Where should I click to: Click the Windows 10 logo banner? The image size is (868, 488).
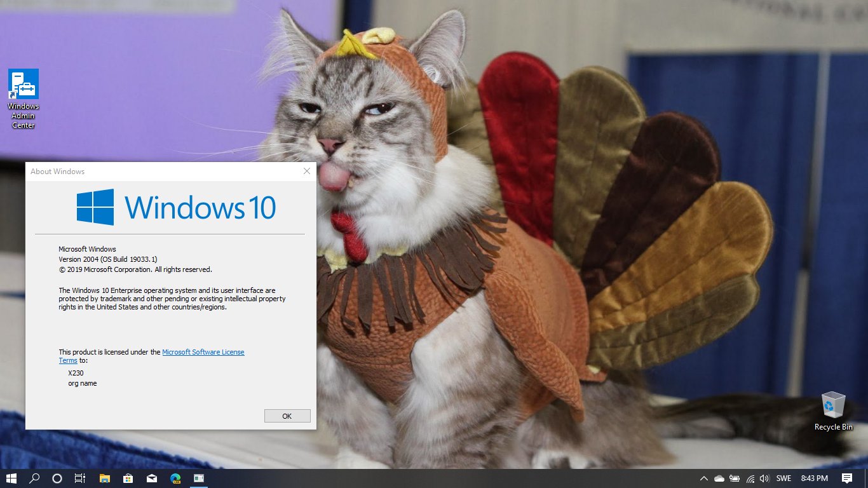tap(176, 207)
